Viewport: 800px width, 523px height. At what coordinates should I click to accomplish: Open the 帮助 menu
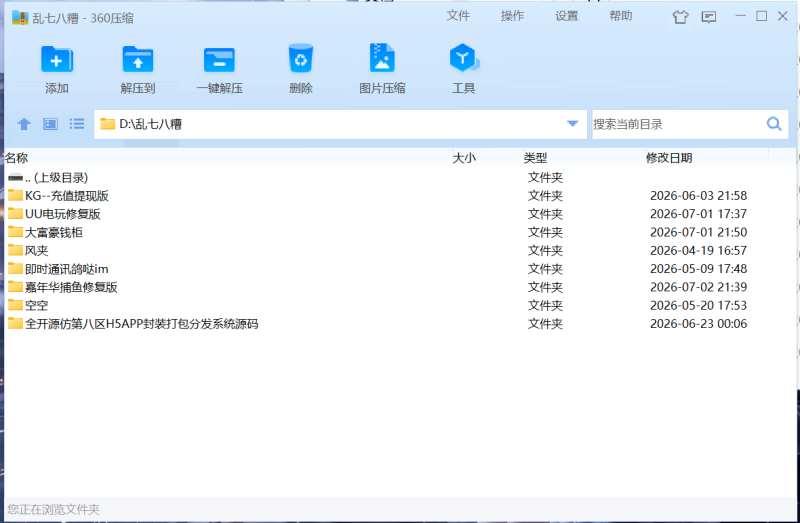tap(620, 16)
